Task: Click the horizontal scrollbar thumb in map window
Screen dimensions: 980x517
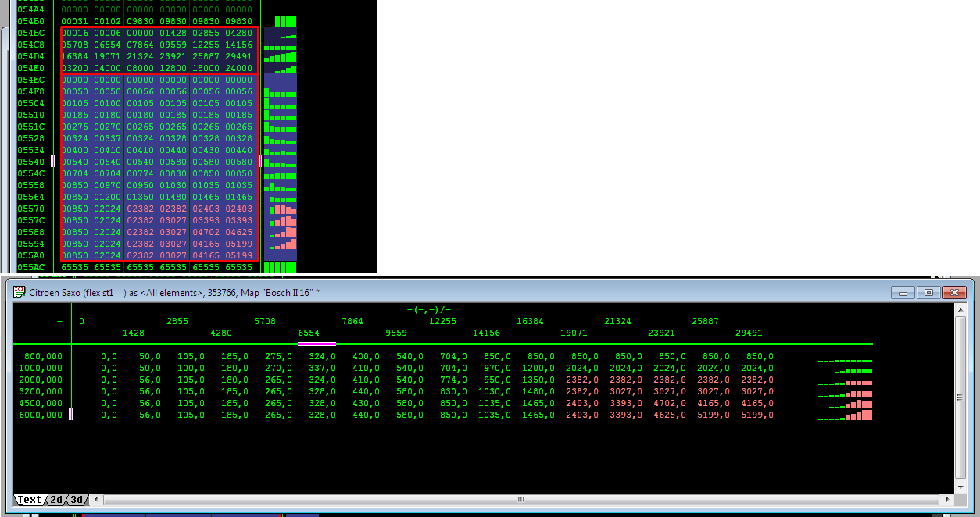Action: point(520,500)
